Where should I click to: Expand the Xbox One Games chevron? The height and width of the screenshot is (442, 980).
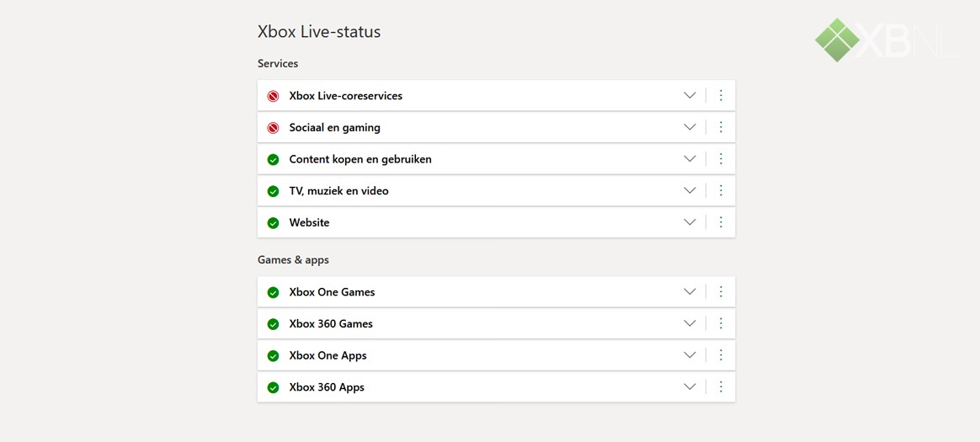(x=690, y=291)
